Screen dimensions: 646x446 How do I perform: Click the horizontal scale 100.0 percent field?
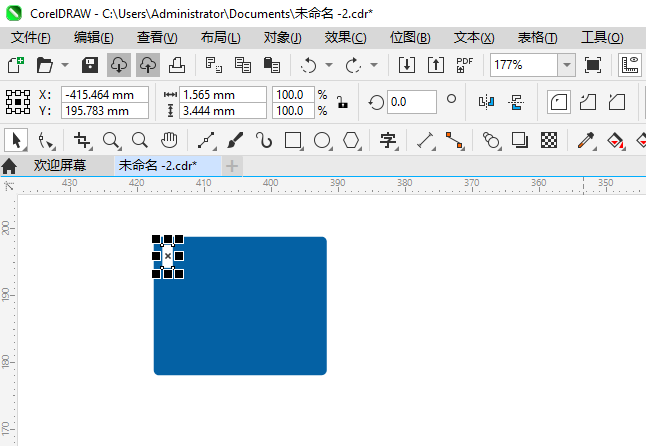click(x=293, y=95)
